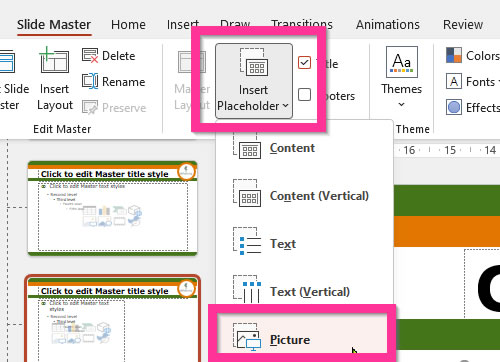The width and height of the screenshot is (500, 362).
Task: Open the Insert ribbon tab
Action: (183, 25)
